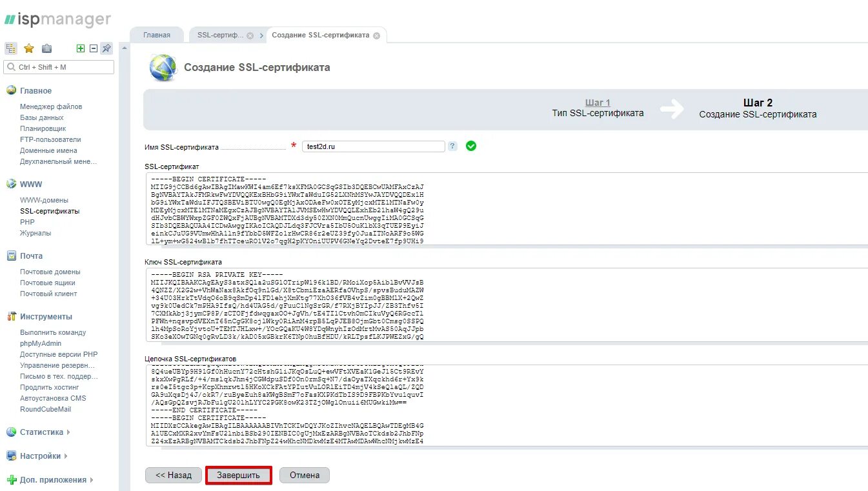Viewport: 868px width, 491px height.
Task: Open RoundCubeMail
Action: point(45,409)
